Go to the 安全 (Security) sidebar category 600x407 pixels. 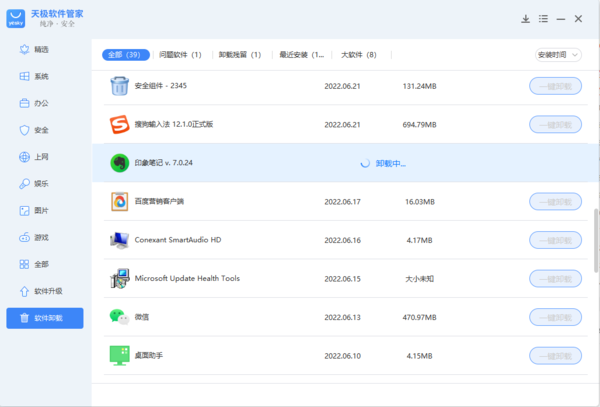click(40, 130)
